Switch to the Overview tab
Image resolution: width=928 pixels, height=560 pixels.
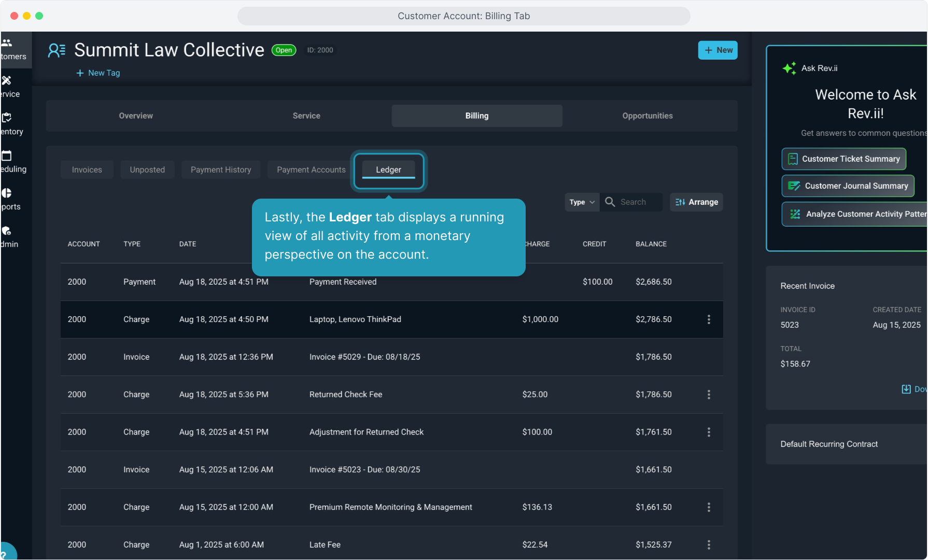pyautogui.click(x=136, y=116)
